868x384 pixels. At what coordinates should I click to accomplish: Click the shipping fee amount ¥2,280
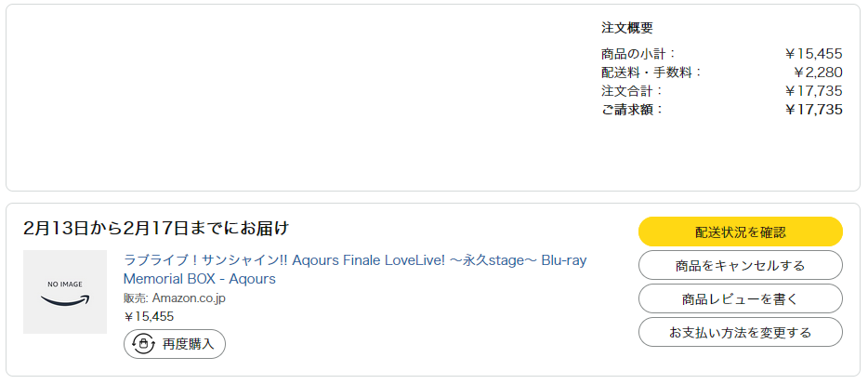[818, 73]
